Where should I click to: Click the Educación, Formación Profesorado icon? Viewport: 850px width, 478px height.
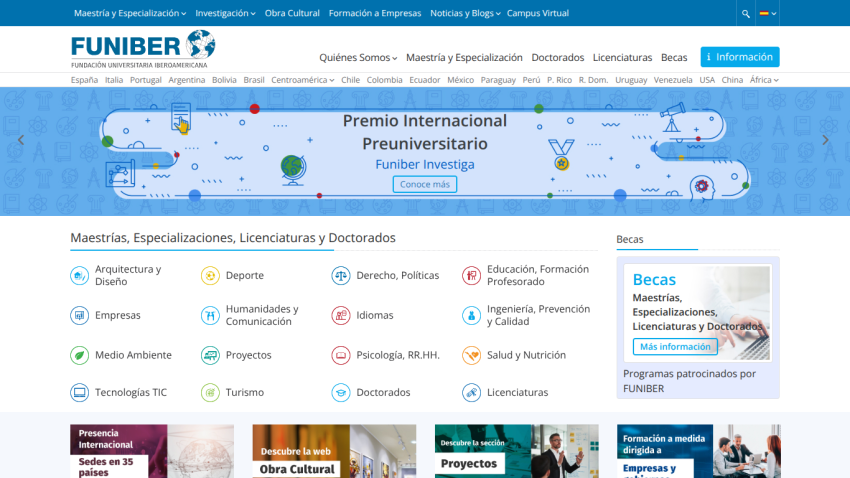(472, 275)
